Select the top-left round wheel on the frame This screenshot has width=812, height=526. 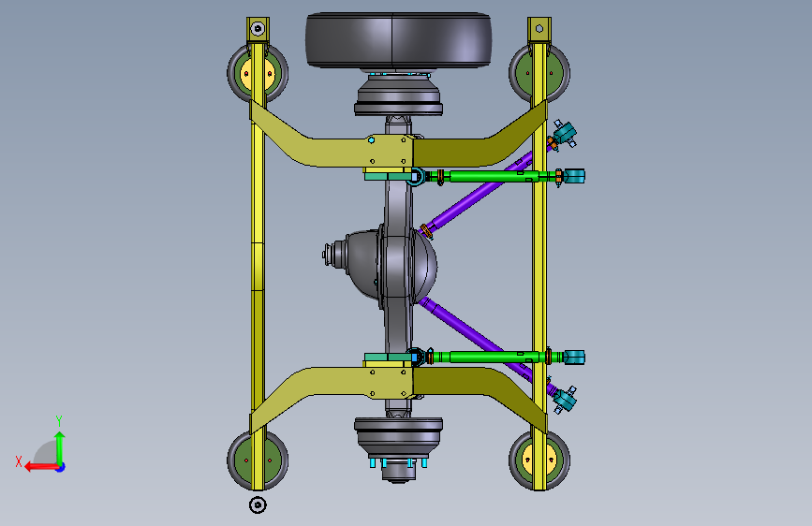tap(258, 72)
